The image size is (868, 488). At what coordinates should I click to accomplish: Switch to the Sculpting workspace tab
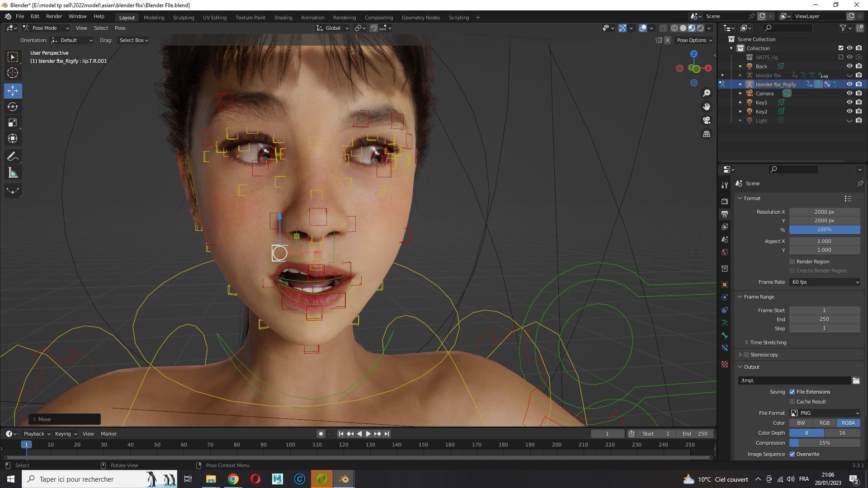[183, 18]
